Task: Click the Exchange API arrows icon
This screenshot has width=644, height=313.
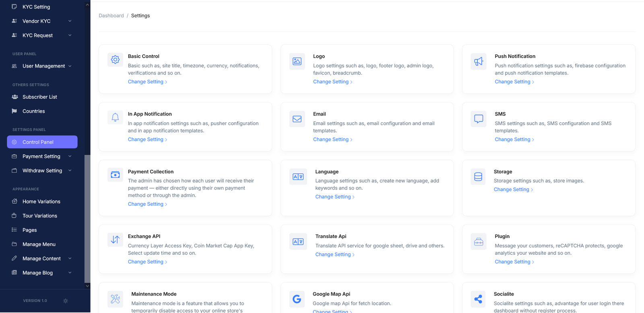Action: (115, 240)
